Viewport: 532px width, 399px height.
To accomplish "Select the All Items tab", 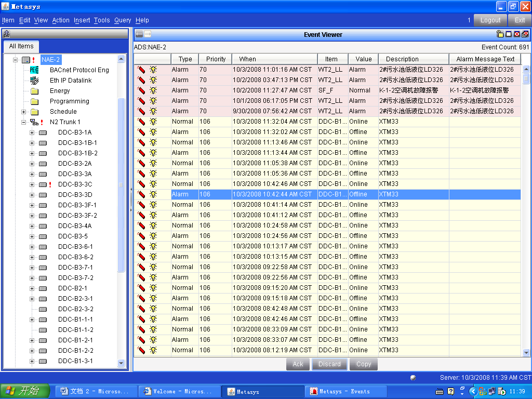I will click(x=21, y=46).
